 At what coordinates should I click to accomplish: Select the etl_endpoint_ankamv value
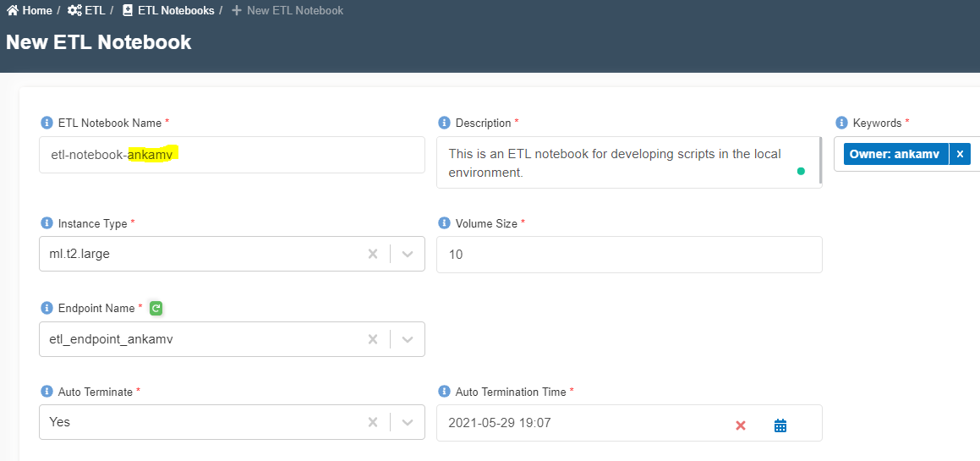tap(111, 340)
